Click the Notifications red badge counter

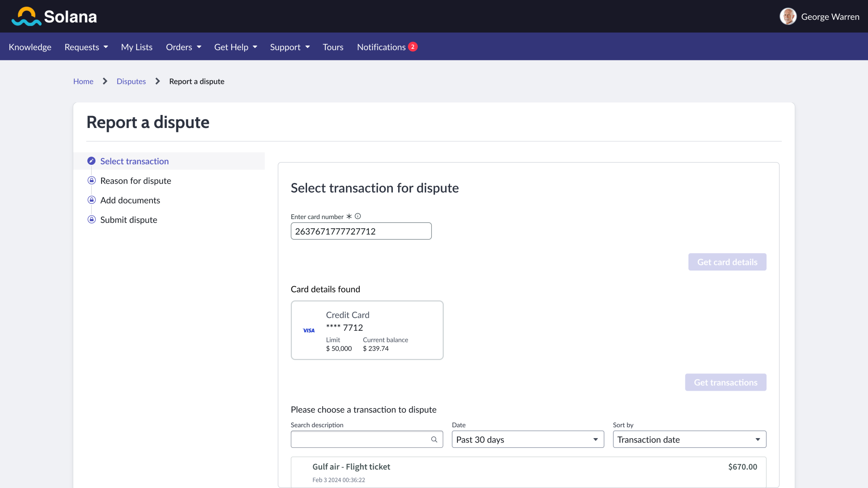(413, 47)
